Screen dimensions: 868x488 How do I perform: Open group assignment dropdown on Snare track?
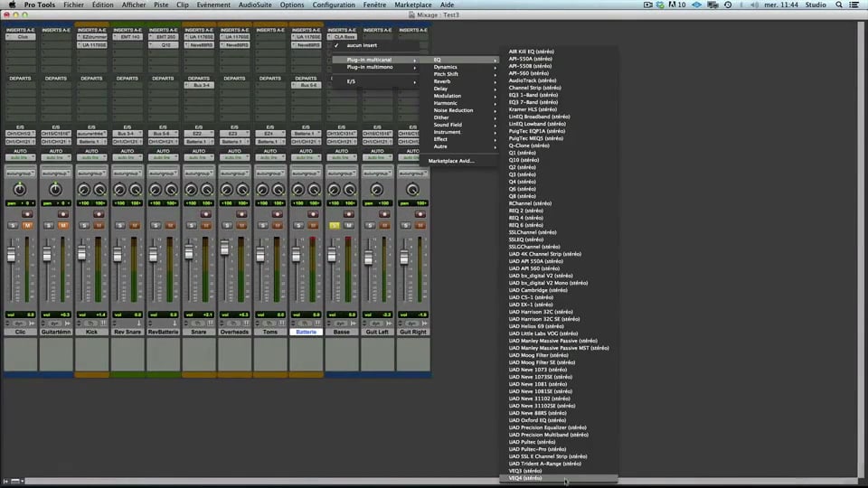[199, 174]
